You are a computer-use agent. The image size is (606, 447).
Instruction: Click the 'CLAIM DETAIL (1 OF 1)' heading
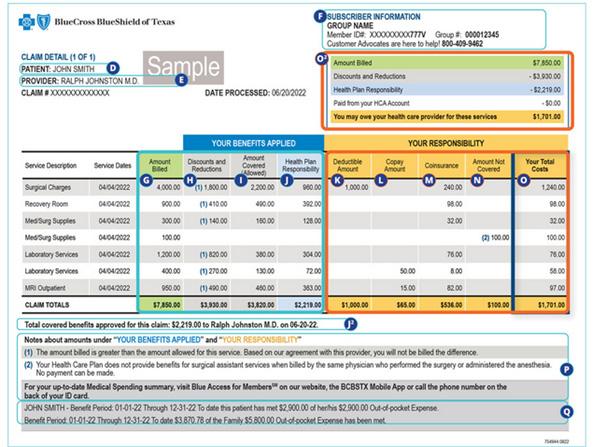pos(58,57)
